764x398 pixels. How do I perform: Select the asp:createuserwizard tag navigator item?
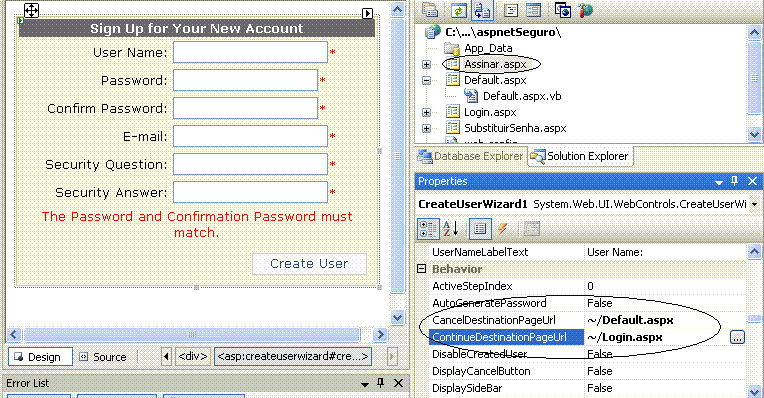coord(293,357)
